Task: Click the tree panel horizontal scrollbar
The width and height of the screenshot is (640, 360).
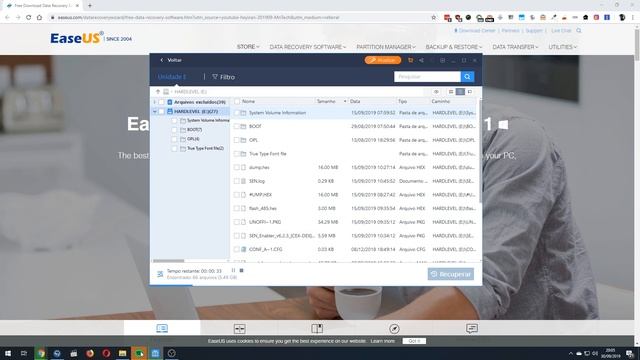Action: click(169, 261)
